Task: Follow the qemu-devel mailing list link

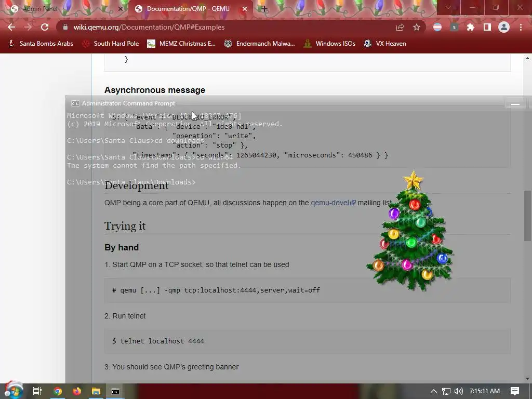Action: 333,203
